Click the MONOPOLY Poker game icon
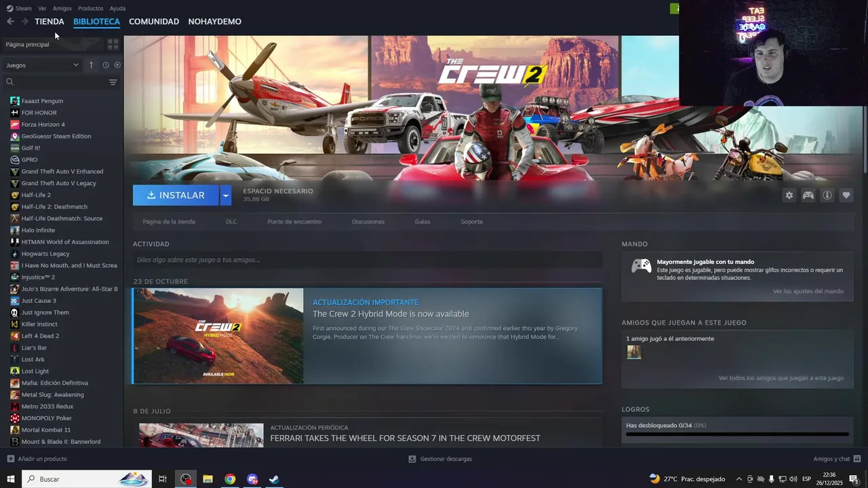868x488 pixels. [14, 418]
